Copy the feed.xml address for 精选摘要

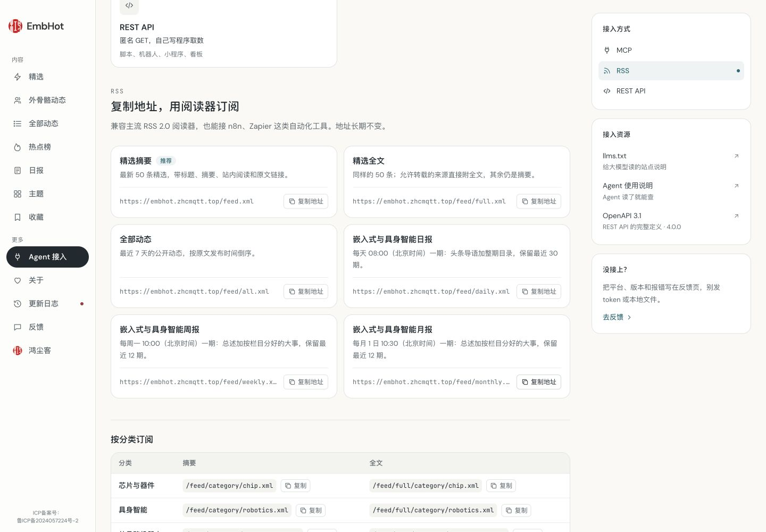click(x=306, y=202)
